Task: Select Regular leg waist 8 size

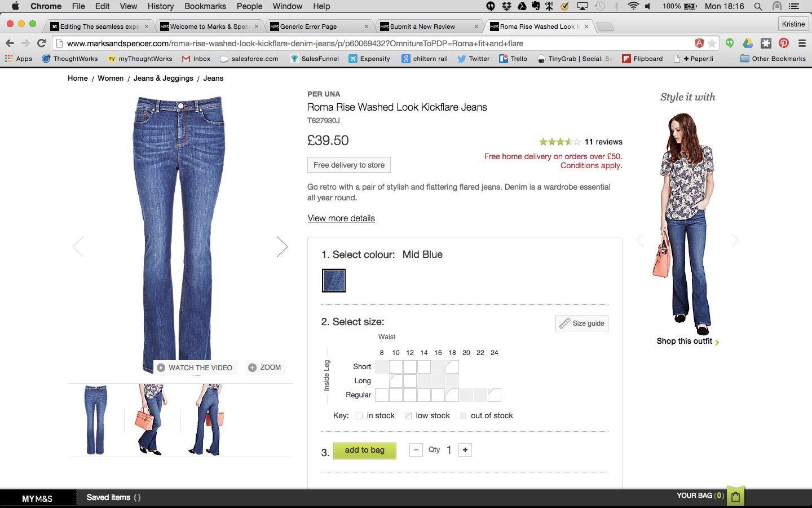Action: (x=382, y=395)
